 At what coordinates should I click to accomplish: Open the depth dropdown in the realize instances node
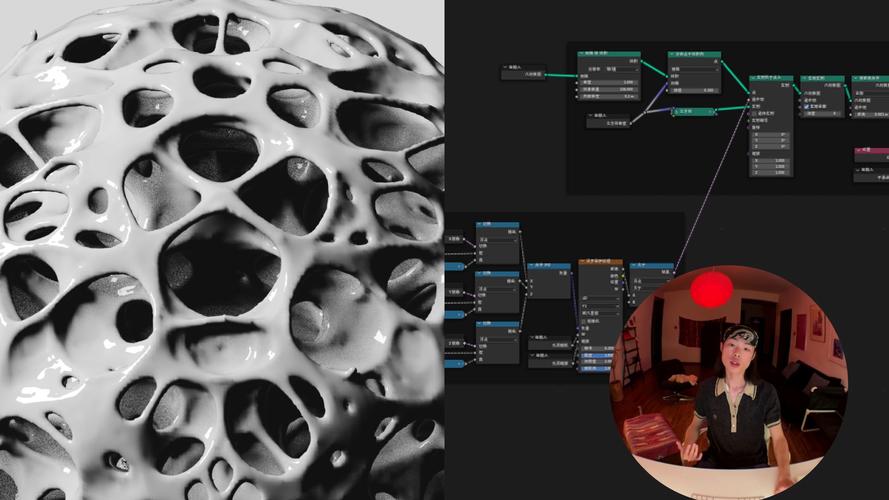click(822, 113)
